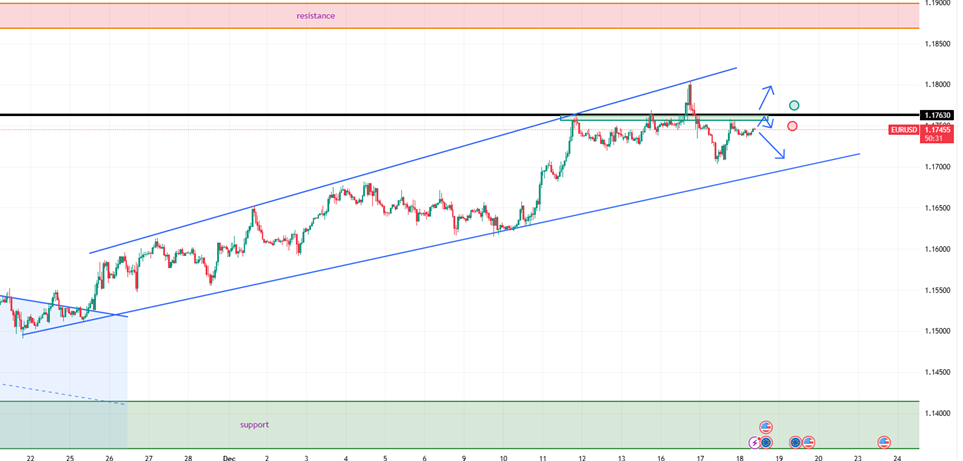The height and width of the screenshot is (461, 963).
Task: Click the EURUSD symbol label
Action: tap(904, 130)
